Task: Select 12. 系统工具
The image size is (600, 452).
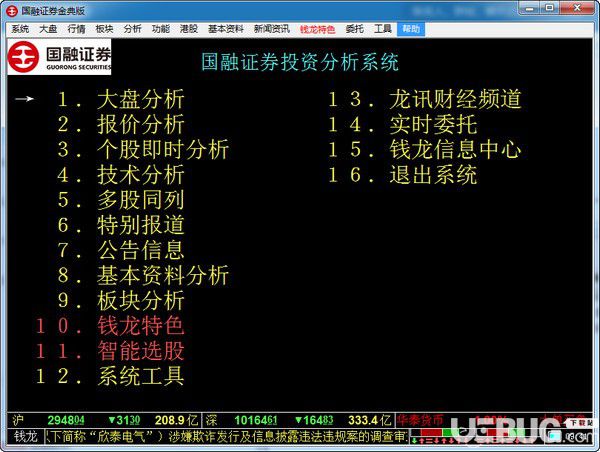Action: pos(110,376)
